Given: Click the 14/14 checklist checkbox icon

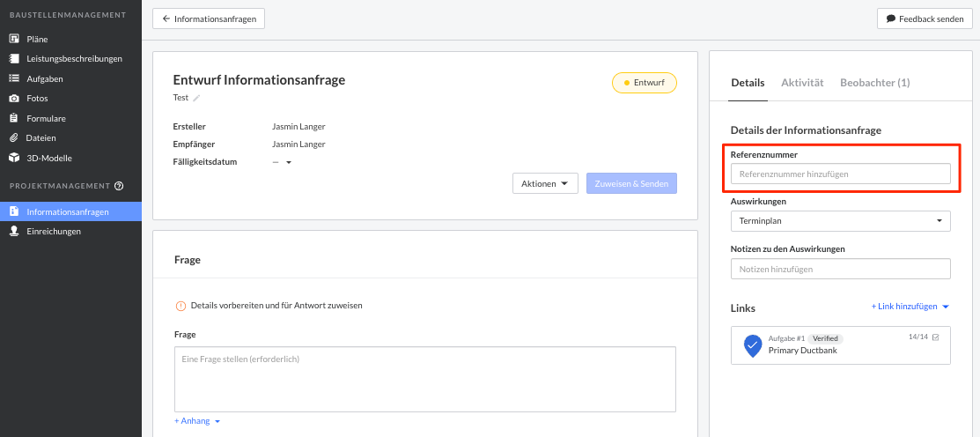Looking at the screenshot, I should click(x=935, y=337).
